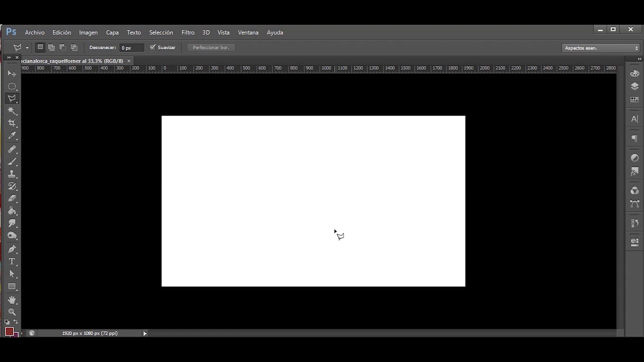Image resolution: width=644 pixels, height=362 pixels.
Task: Select the Path Selection tool
Action: click(12, 274)
